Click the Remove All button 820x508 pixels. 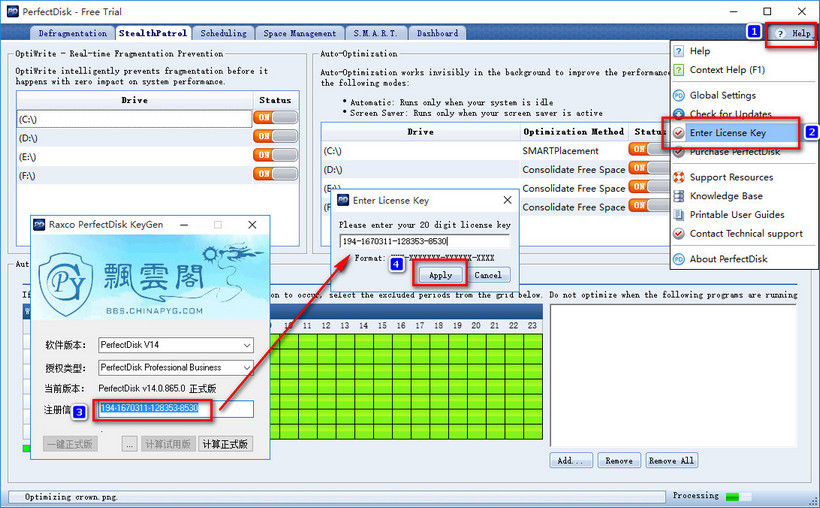coord(671,461)
